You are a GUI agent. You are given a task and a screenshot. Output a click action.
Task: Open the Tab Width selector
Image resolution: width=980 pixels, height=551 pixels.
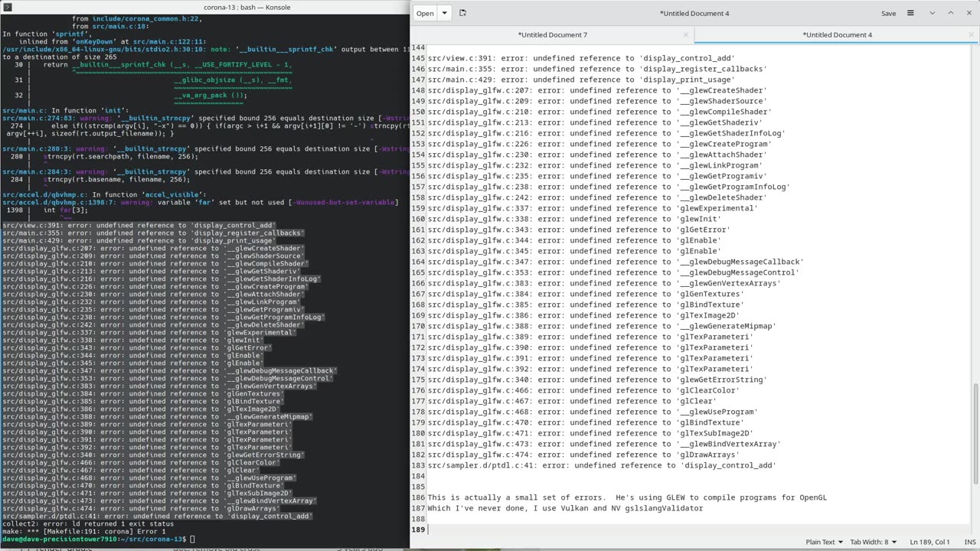[x=873, y=542]
